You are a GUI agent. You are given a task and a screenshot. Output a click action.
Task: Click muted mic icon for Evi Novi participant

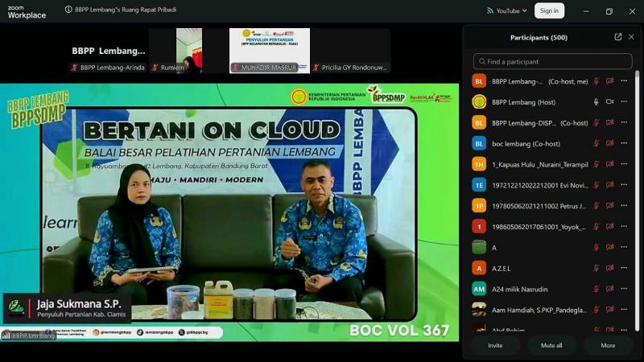click(x=596, y=185)
